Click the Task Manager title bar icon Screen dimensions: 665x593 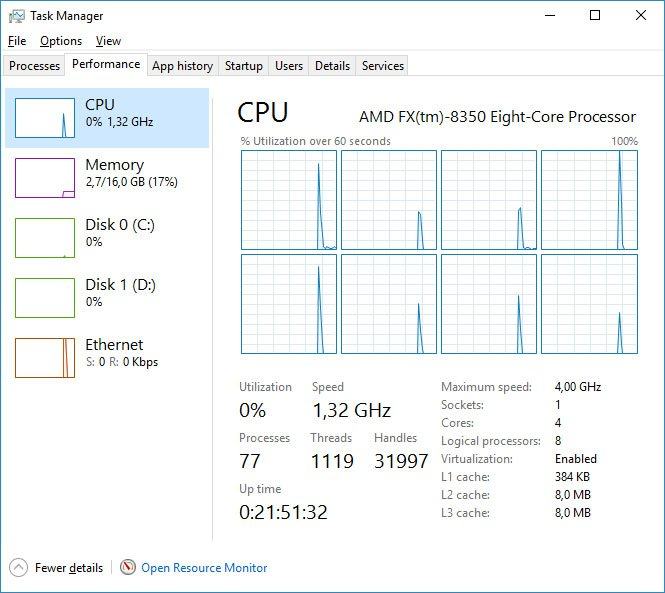(x=16, y=16)
